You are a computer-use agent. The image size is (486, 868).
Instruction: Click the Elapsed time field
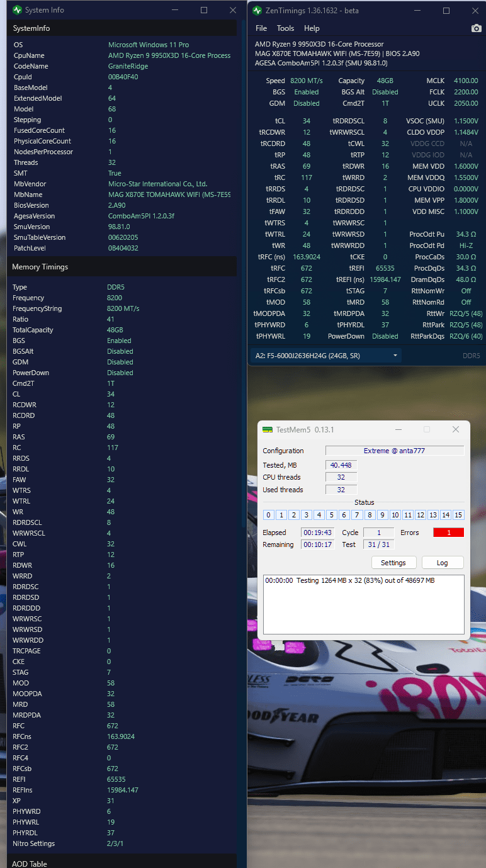tap(316, 533)
